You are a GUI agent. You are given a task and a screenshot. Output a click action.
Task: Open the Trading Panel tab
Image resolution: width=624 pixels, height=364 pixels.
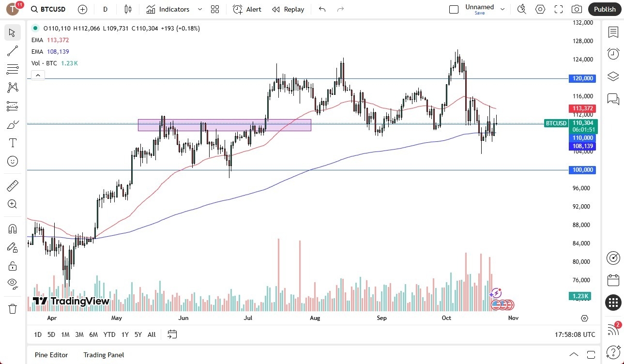pyautogui.click(x=103, y=355)
